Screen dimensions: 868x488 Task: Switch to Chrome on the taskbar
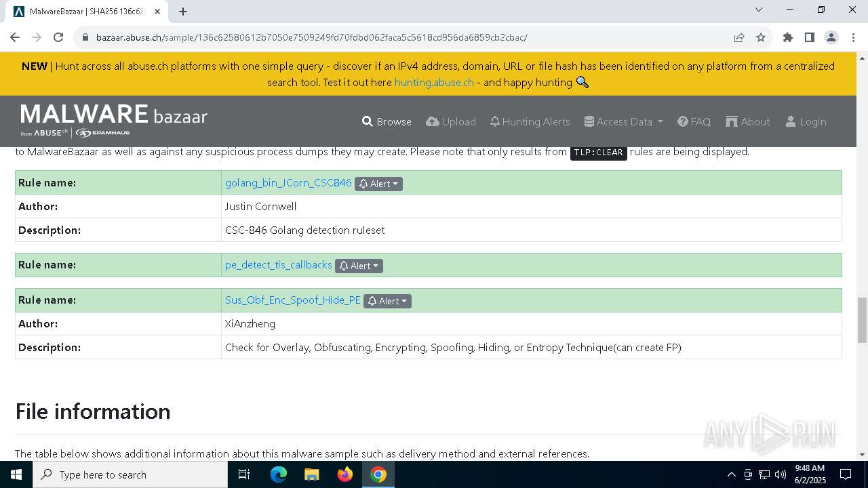pos(378,474)
